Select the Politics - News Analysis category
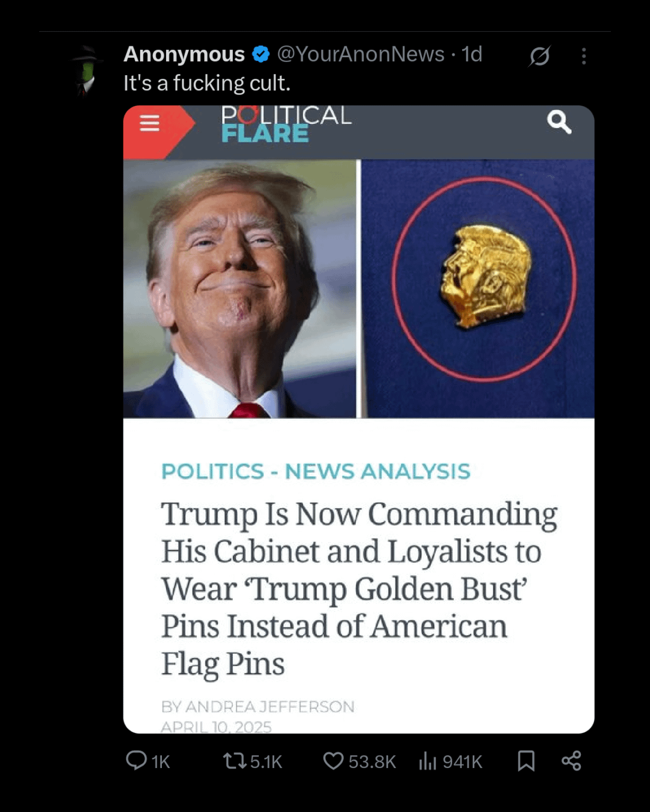The image size is (650, 812). pyautogui.click(x=315, y=472)
